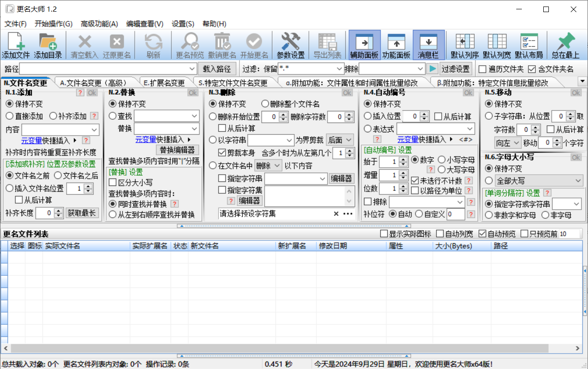Viewport: 588px width, 369px height.
Task: Click the 导出列表 toolbar icon
Action: tap(327, 46)
